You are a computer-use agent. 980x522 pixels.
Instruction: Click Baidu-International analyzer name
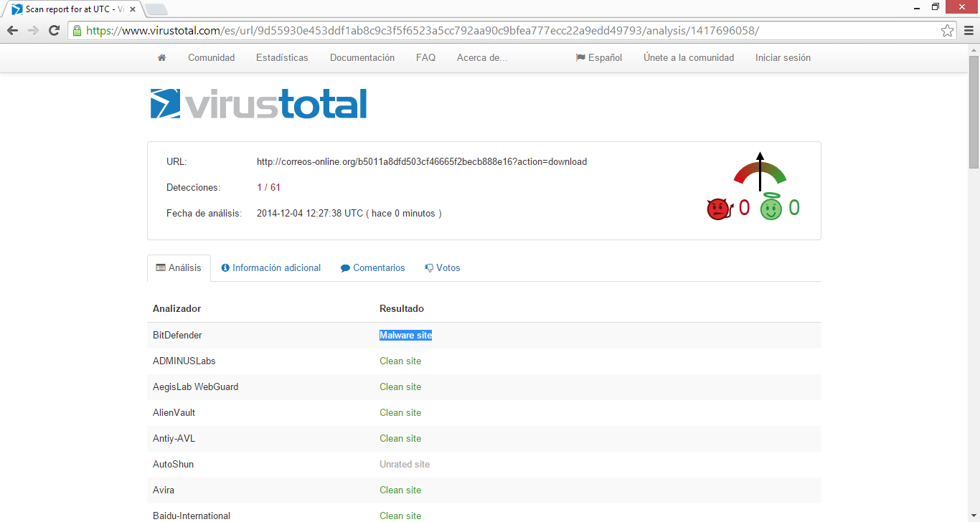click(x=192, y=516)
